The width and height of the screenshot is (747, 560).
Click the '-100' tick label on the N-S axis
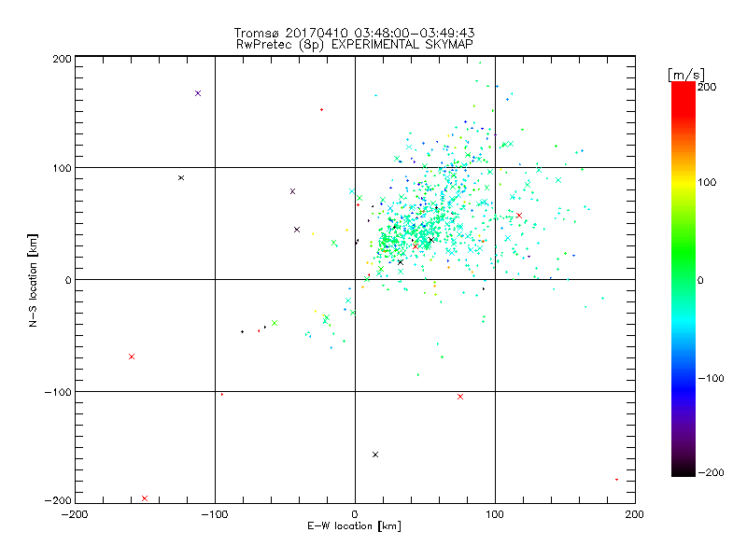pos(58,392)
